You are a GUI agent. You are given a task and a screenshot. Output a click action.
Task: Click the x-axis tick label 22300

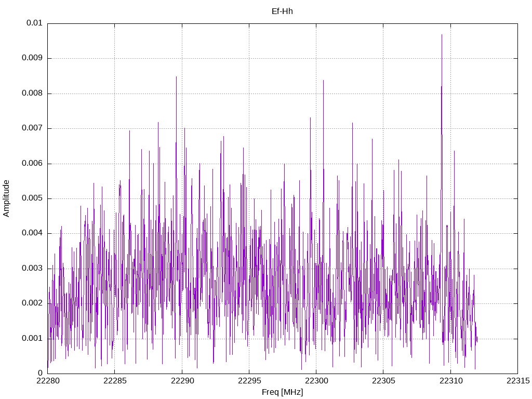pyautogui.click(x=316, y=381)
